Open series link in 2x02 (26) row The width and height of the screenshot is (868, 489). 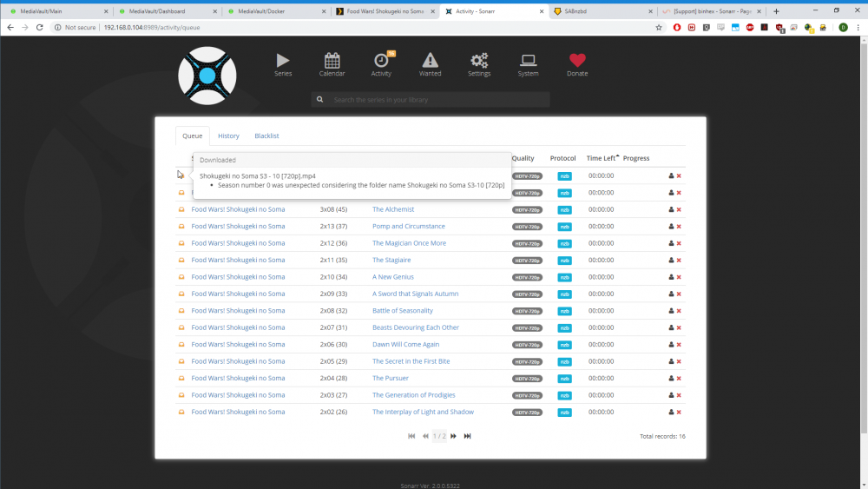[238, 412]
